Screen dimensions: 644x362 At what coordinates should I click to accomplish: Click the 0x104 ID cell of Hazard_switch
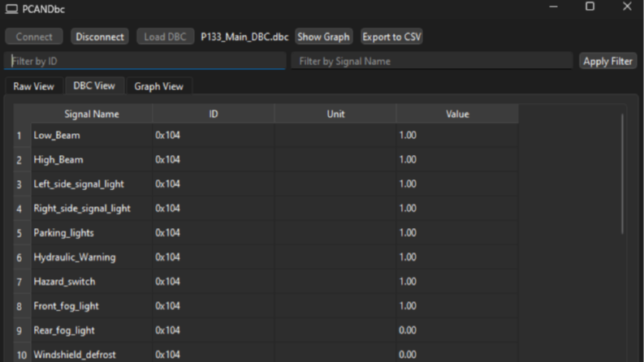pos(213,282)
